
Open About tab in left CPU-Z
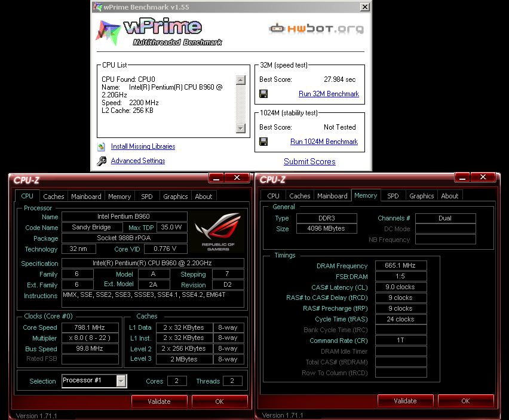(204, 197)
